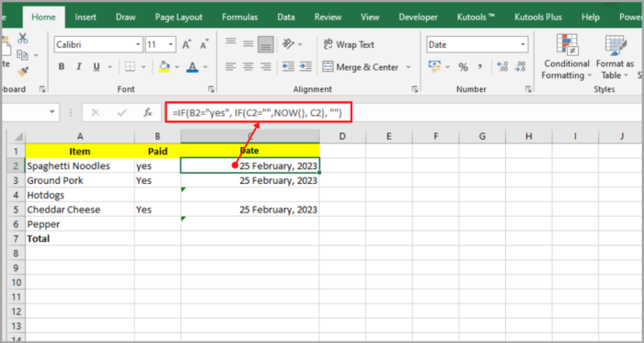Click the Center align text icon
This screenshot has height=343, width=644.
pos(248,66)
